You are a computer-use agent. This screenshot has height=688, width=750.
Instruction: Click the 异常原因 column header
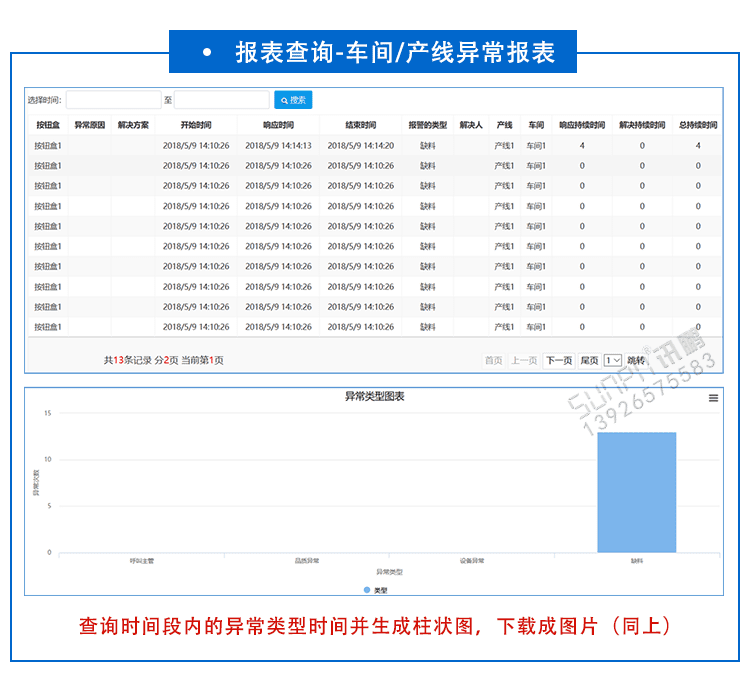click(89, 125)
